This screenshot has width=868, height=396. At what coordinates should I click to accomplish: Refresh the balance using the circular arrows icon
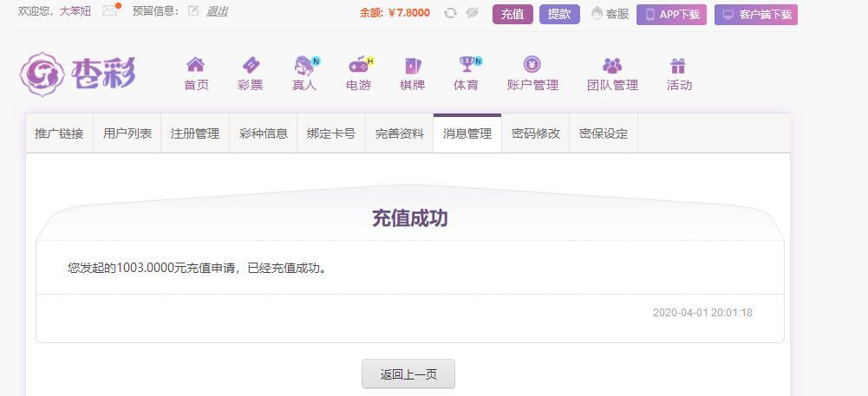pos(451,13)
